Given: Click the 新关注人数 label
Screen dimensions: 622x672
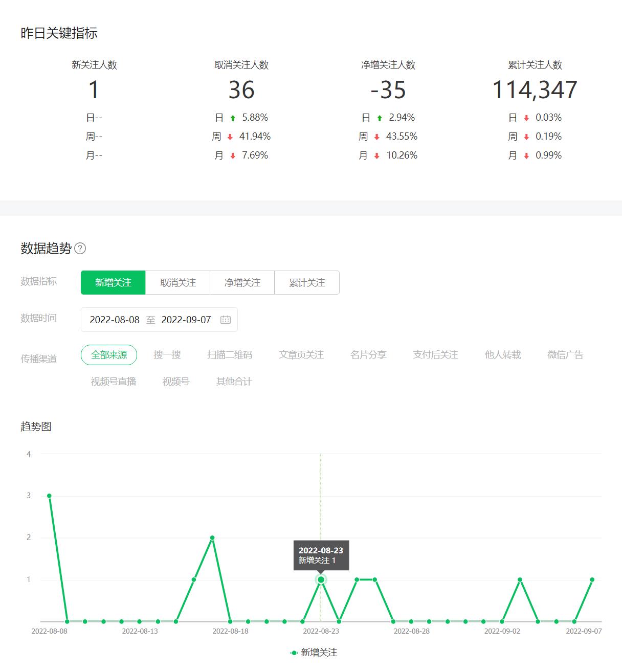Looking at the screenshot, I should [94, 65].
